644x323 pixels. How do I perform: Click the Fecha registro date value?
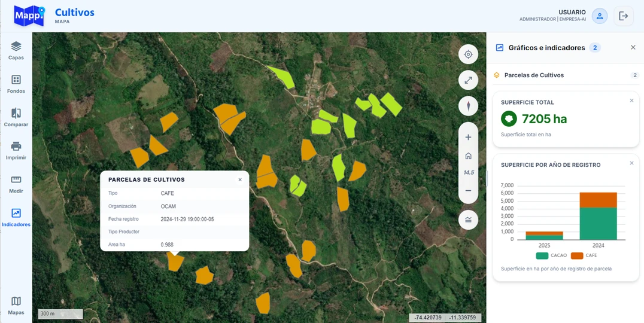point(187,219)
